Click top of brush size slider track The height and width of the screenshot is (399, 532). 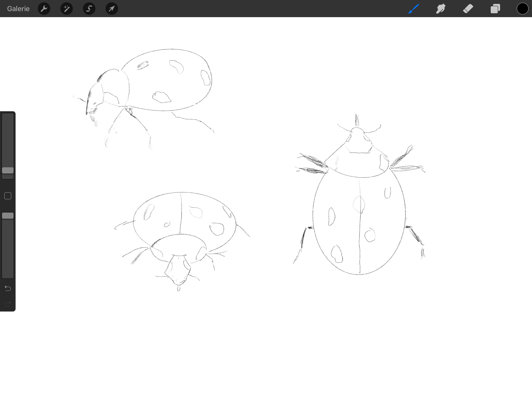(x=8, y=117)
